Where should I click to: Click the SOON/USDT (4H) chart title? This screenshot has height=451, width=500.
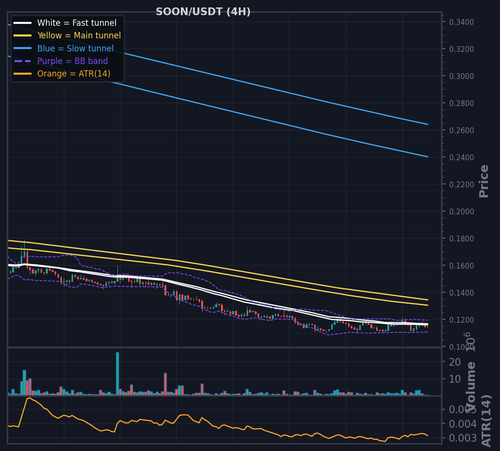pyautogui.click(x=203, y=12)
